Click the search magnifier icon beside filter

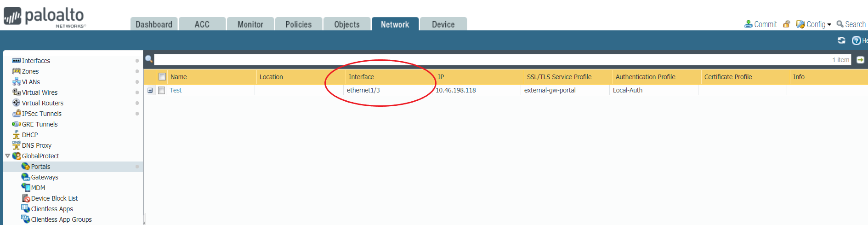149,59
